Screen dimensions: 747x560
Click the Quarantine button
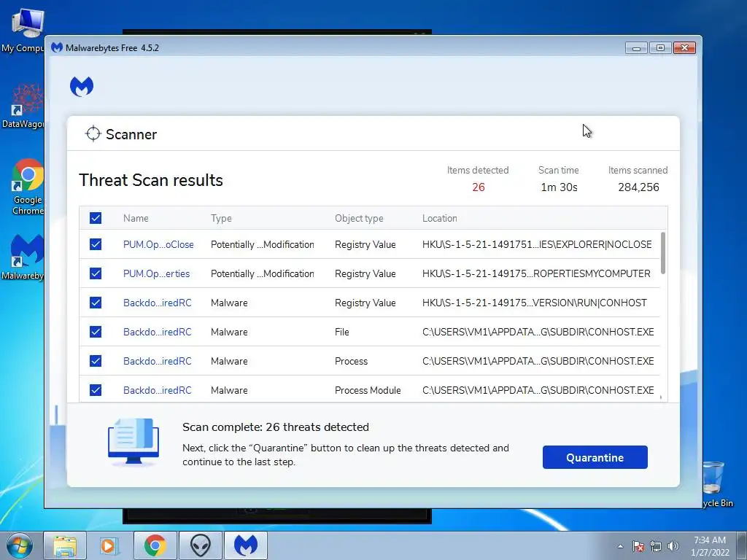595,457
